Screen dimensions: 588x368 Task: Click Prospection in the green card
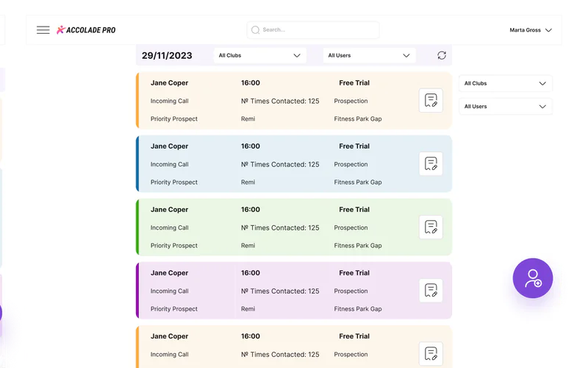click(x=351, y=228)
